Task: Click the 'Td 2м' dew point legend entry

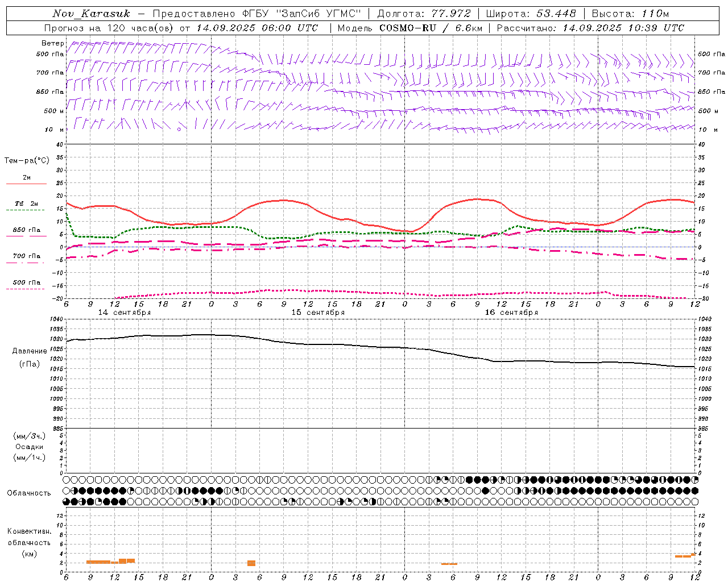Action: click(x=27, y=203)
